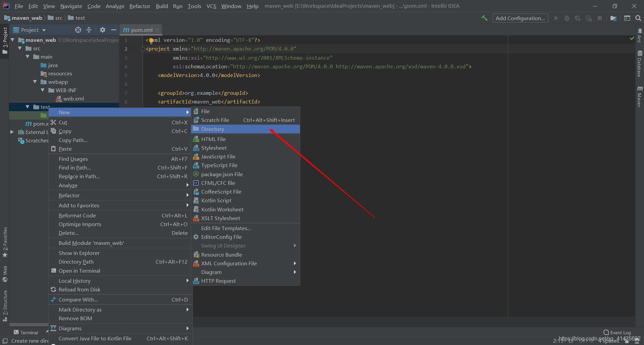Open the Structure side tool window
The image size is (644, 345).
click(x=5, y=306)
